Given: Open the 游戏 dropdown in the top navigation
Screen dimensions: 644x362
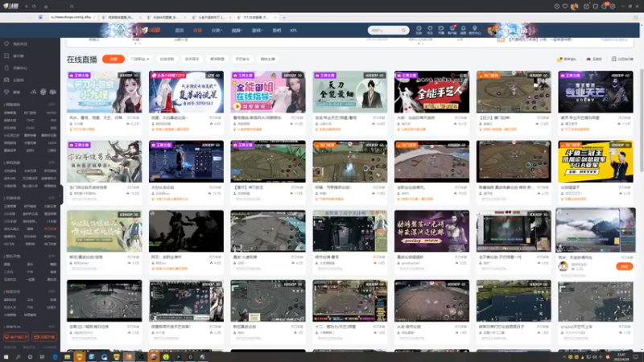Looking at the screenshot, I should [257, 31].
